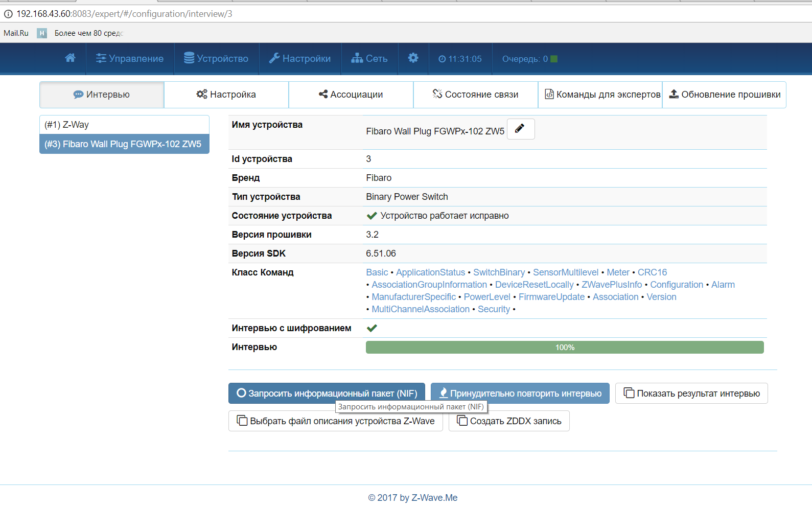Open the Configuration command class link
812x508 pixels.
677,285
